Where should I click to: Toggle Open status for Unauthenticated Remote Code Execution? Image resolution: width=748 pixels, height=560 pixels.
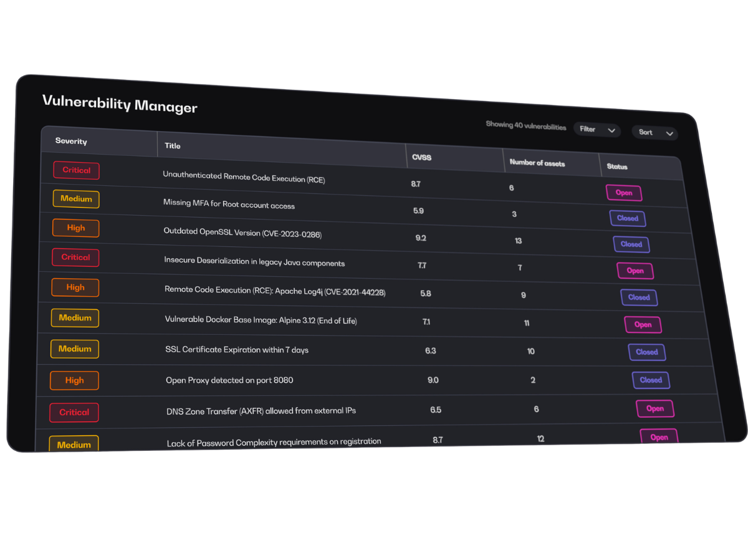pyautogui.click(x=624, y=193)
